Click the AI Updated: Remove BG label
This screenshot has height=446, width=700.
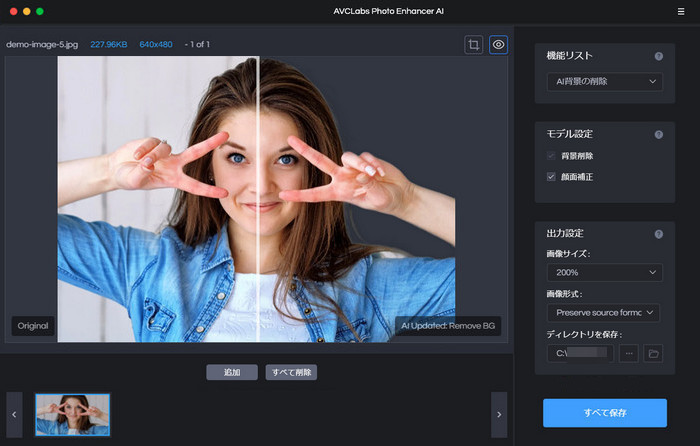pos(448,326)
